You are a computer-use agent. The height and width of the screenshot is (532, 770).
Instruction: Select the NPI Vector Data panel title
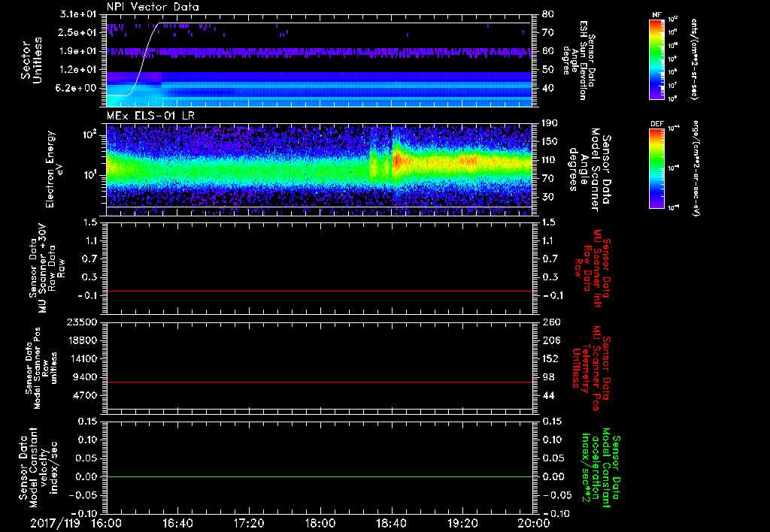pos(153,7)
